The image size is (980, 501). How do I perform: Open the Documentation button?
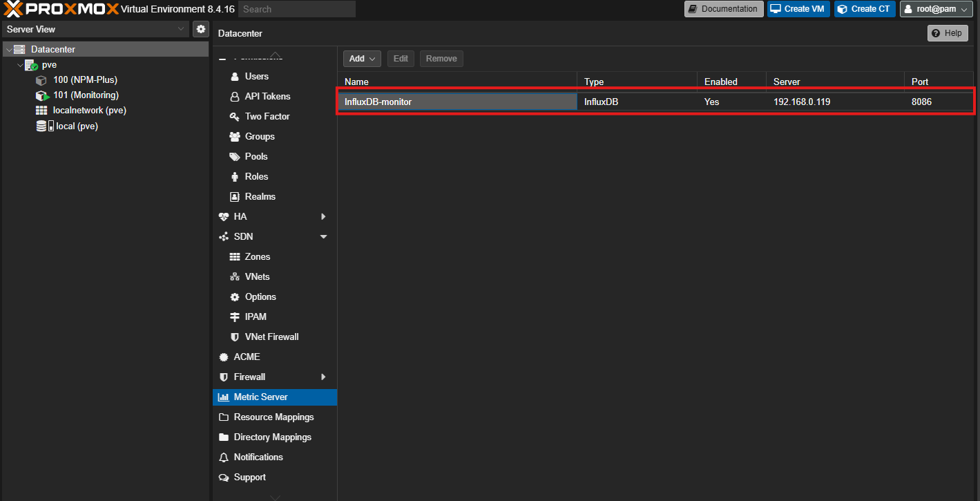coord(724,9)
